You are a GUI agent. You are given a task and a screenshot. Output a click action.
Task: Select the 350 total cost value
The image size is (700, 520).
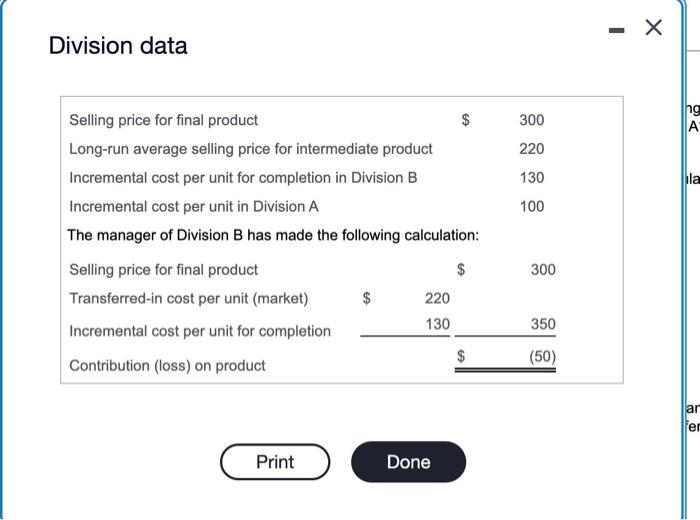tap(543, 324)
